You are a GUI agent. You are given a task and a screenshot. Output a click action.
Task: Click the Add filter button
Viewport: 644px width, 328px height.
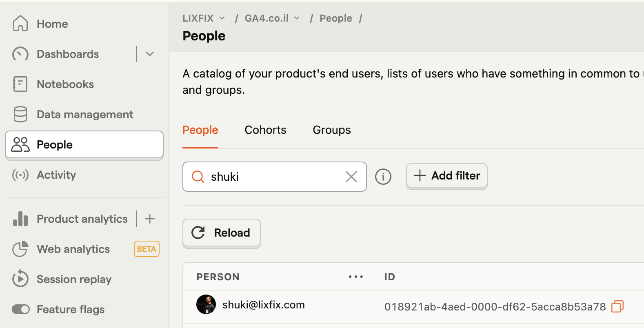(x=446, y=176)
